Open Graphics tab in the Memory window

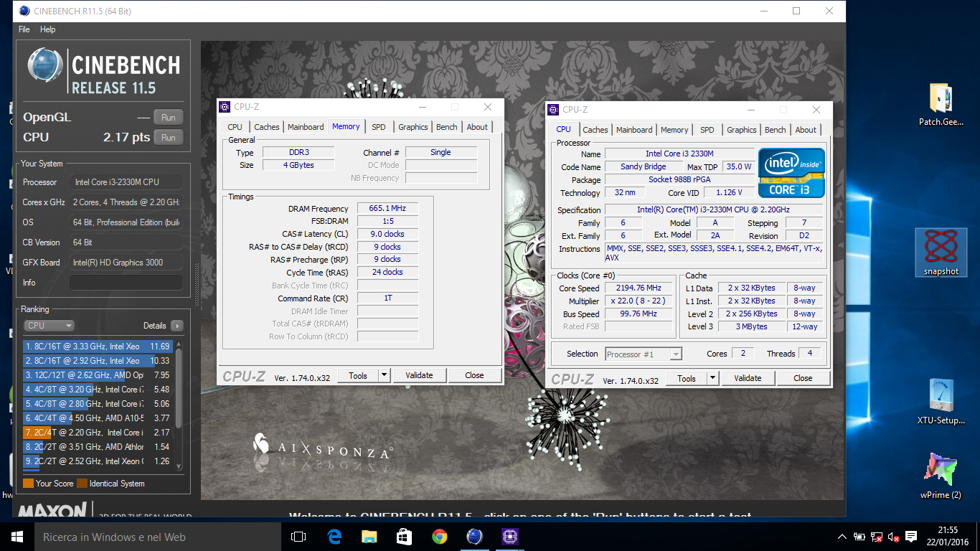pos(413,127)
